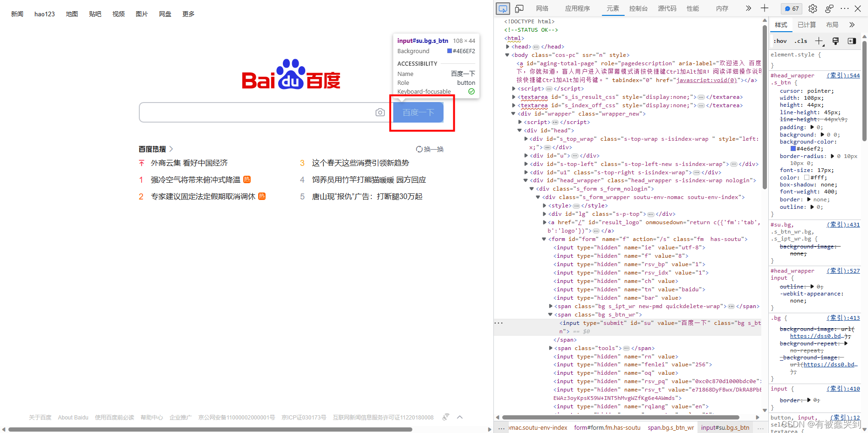Viewport: 868px width, 433px height.
Task: Expand border-radius shorthand triangle
Action: pos(832,156)
